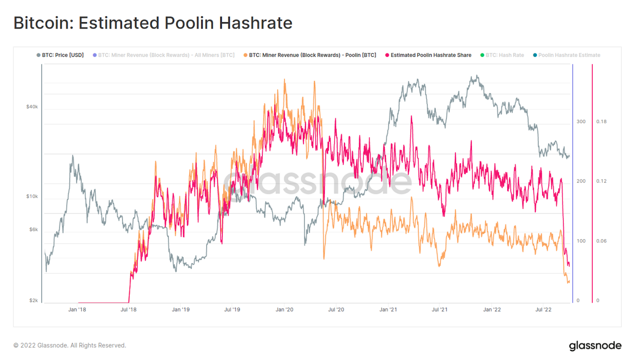The height and width of the screenshot is (364, 634).
Task: Click the green Hash Rate legend dot
Action: [482, 55]
